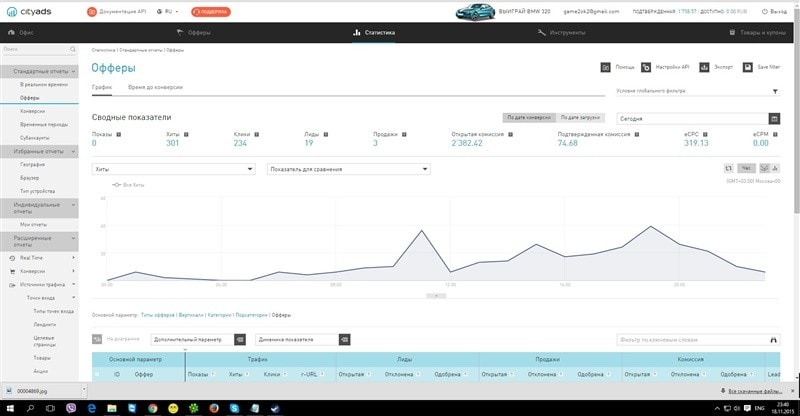
Task: Click the chart refresh icon
Action: 727,168
